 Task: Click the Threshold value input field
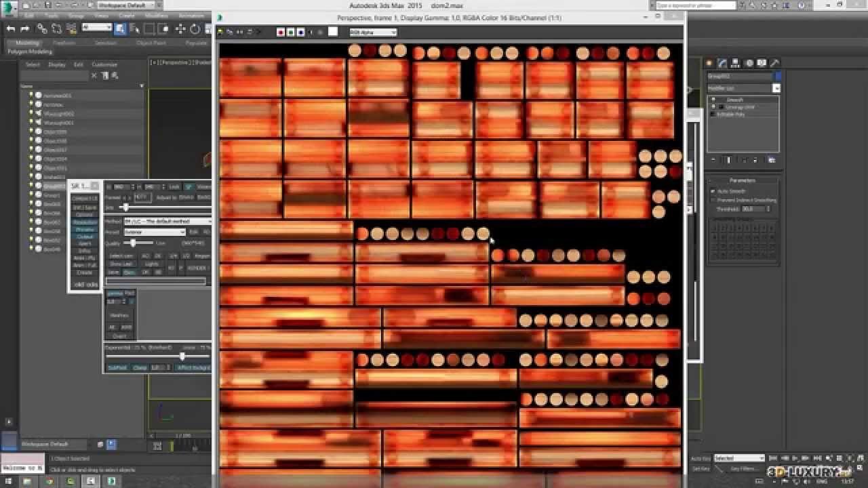pos(751,209)
